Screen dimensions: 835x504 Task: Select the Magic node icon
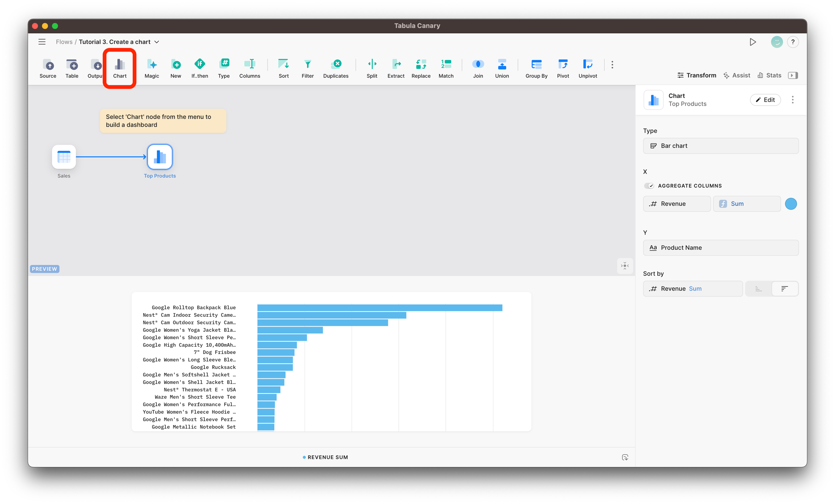151,68
